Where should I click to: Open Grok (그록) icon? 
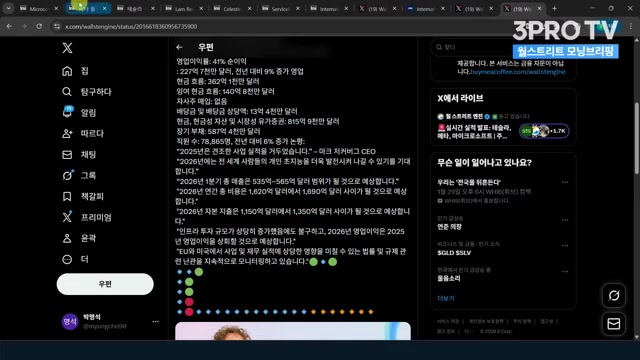[67, 176]
